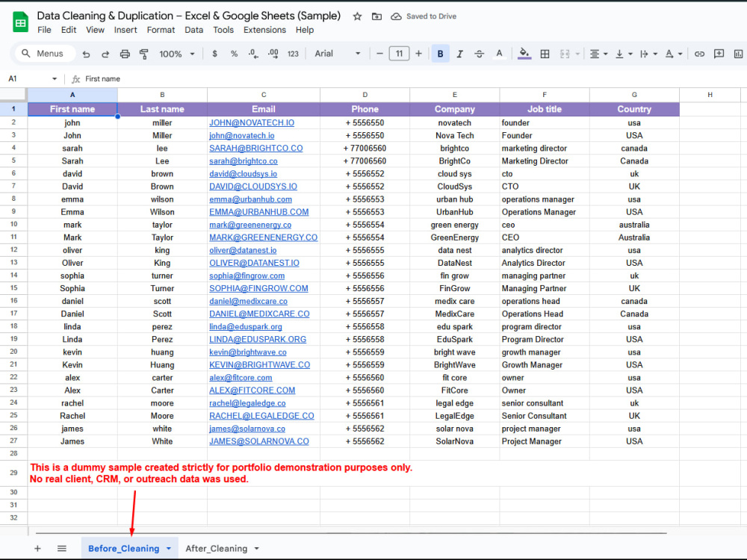Search the Menus box

tap(46, 54)
